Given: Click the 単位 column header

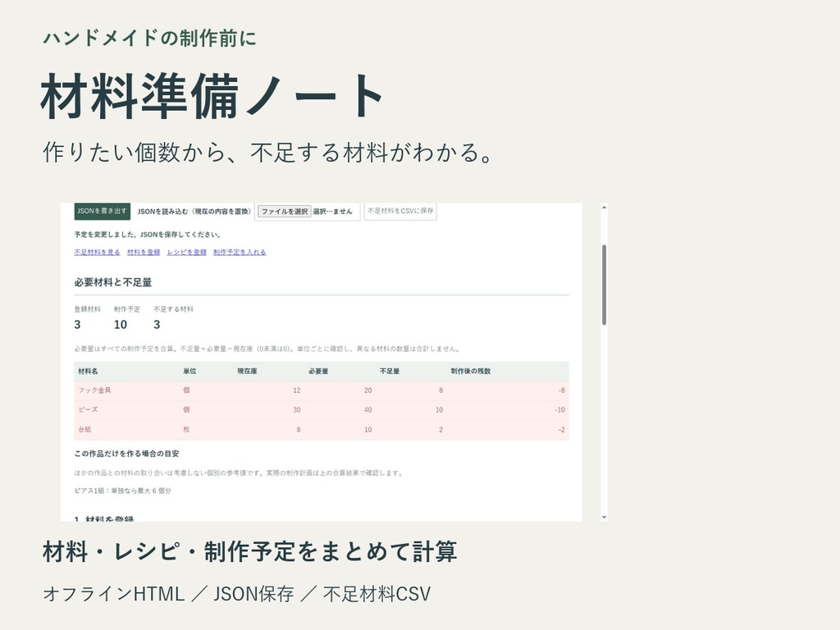Looking at the screenshot, I should pos(189,372).
